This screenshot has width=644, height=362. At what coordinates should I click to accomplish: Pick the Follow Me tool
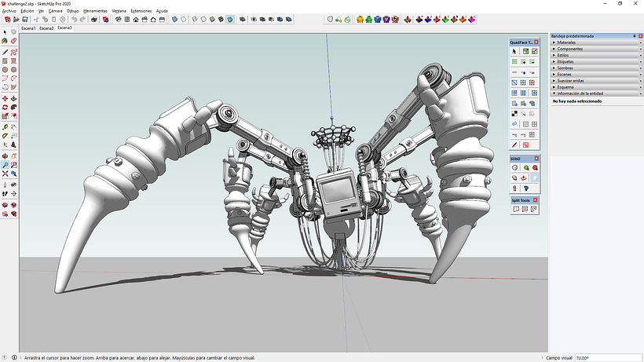pyautogui.click(x=13, y=107)
